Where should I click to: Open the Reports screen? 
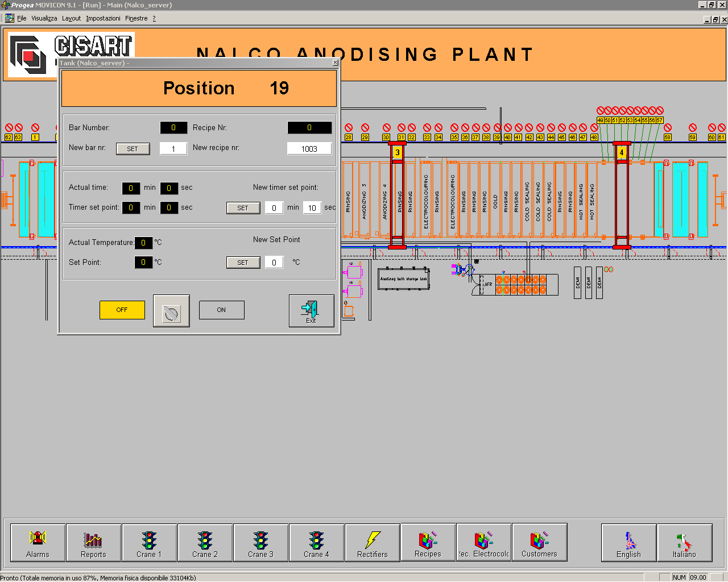(x=93, y=543)
